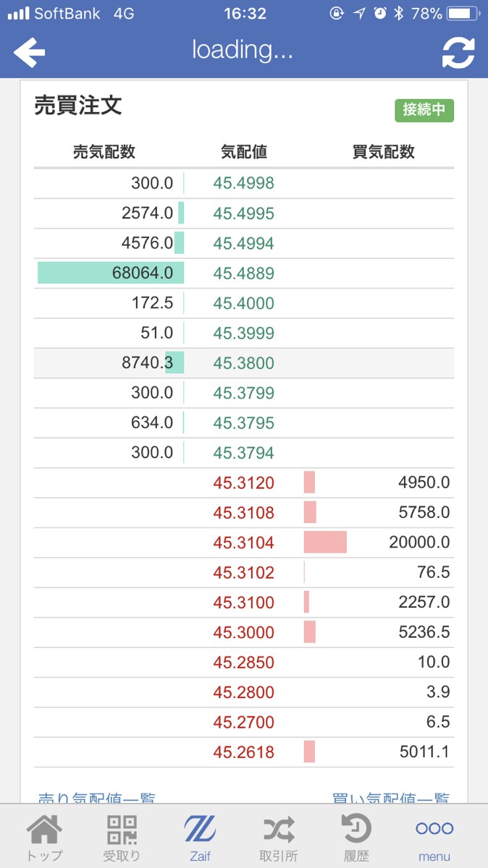The width and height of the screenshot is (488, 868).
Task: Select bid price 45.3104
Action: [243, 542]
